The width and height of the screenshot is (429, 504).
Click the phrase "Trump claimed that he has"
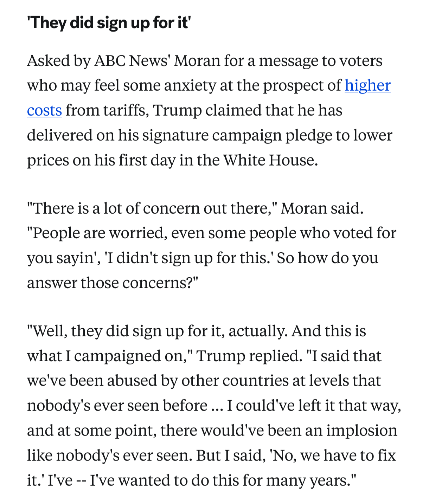point(247,110)
